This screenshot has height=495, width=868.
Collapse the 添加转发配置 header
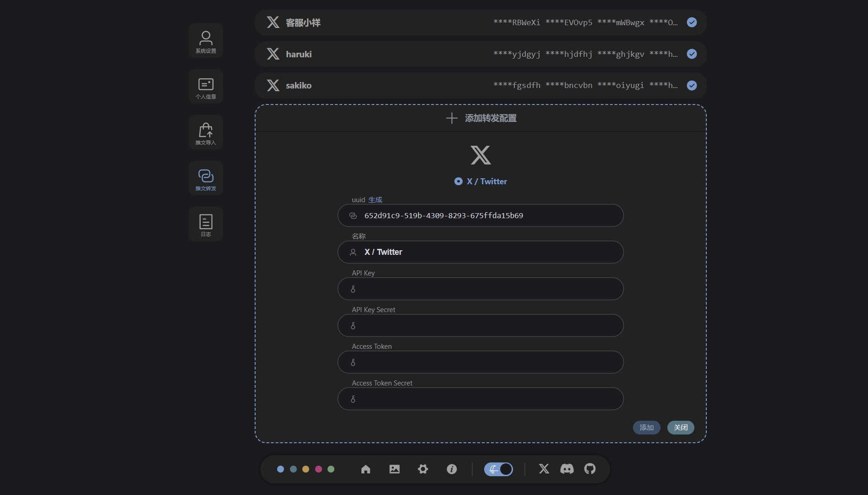pos(480,118)
